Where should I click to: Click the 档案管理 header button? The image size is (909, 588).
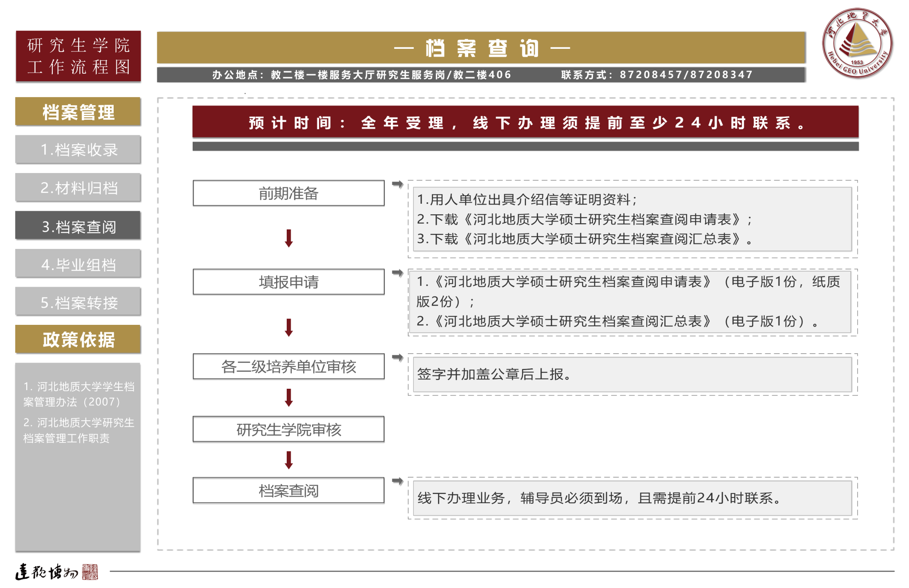(78, 112)
